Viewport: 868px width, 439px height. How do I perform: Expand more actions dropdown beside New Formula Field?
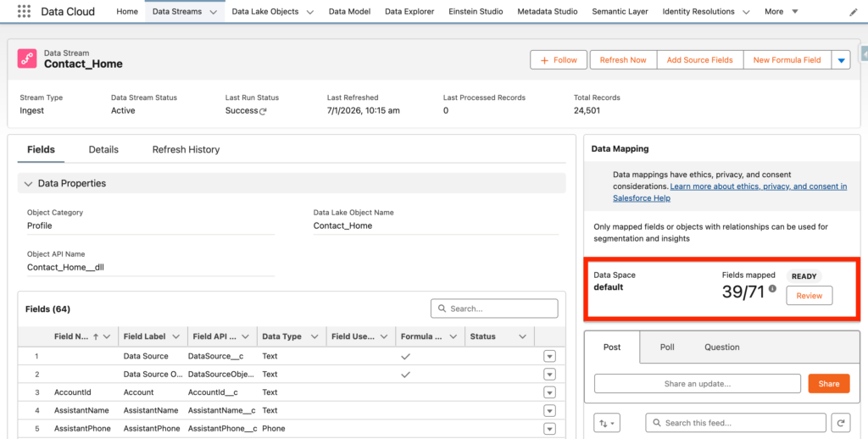[x=841, y=60]
